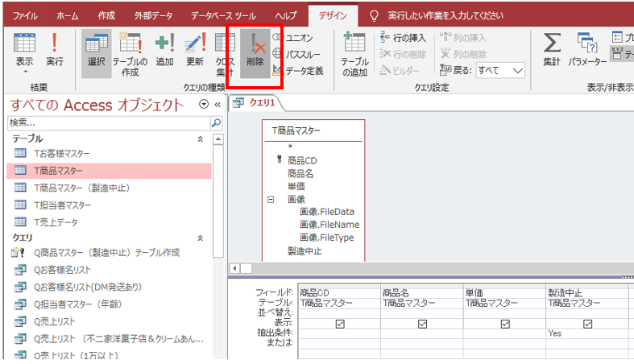
Task: Choose the 削除 delete query type
Action: tap(255, 53)
